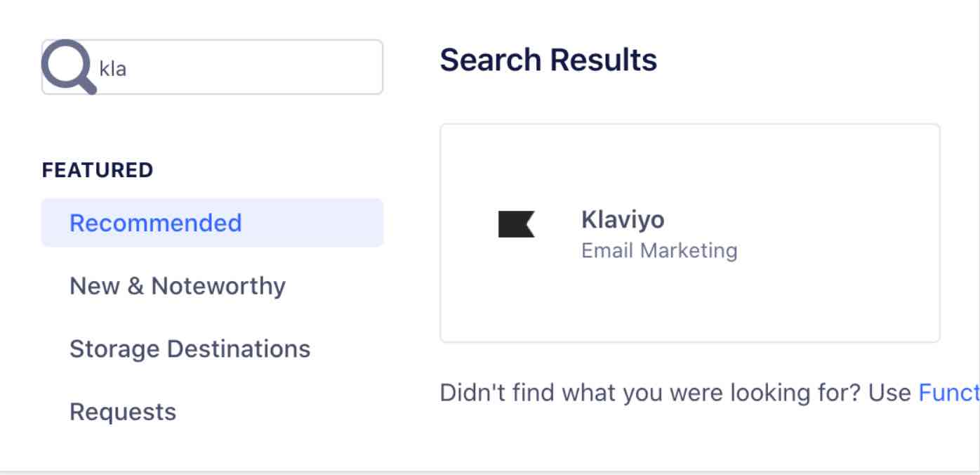Click the FEATURED section header
980x475 pixels.
[x=98, y=169]
